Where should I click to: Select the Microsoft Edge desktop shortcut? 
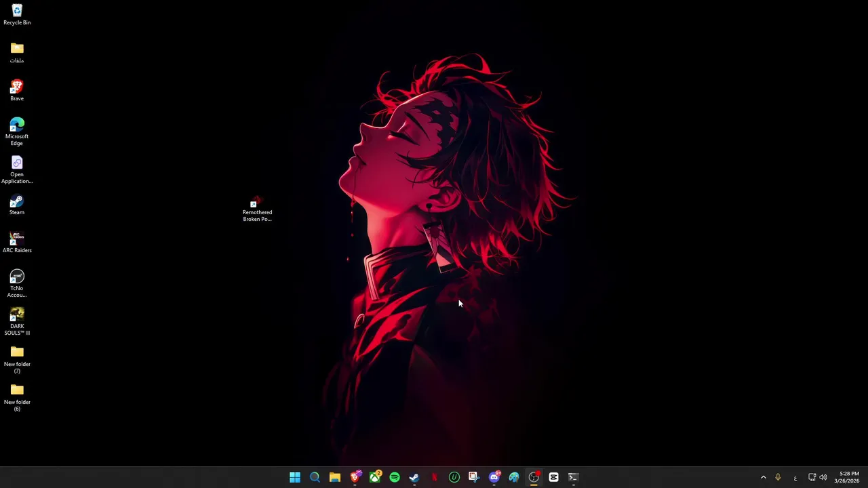[x=17, y=131]
